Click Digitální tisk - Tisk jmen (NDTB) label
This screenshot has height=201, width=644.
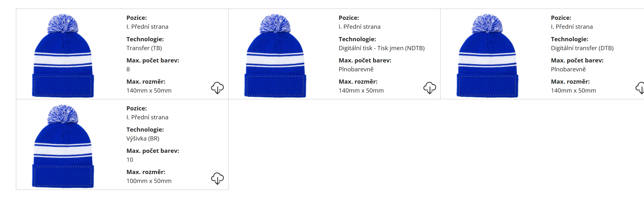[x=382, y=48]
